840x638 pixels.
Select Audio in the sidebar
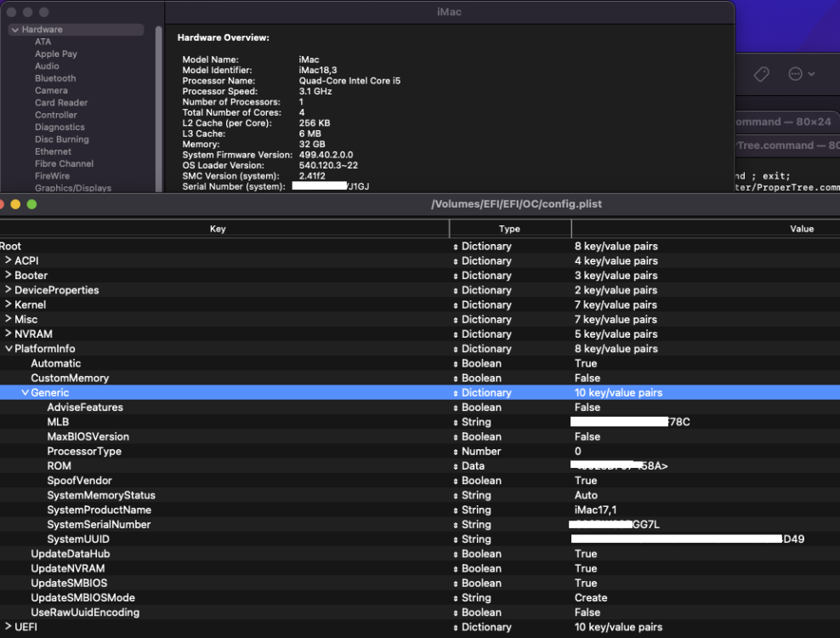47,66
